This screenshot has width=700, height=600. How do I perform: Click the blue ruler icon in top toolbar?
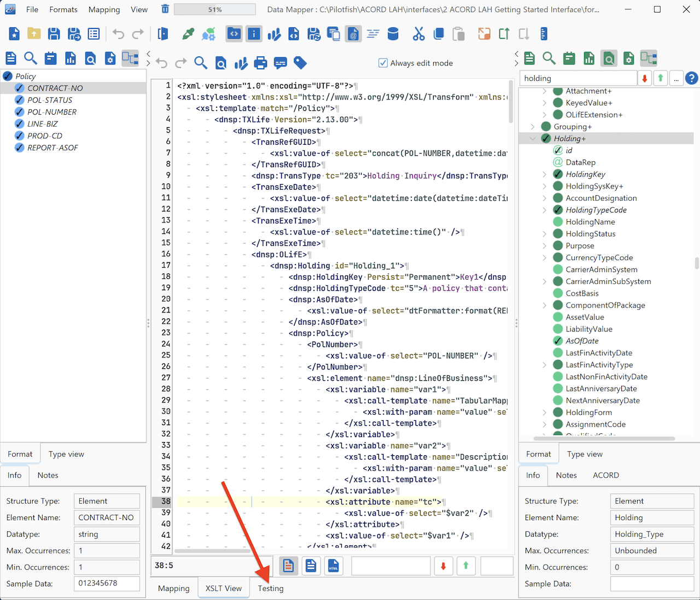point(544,34)
